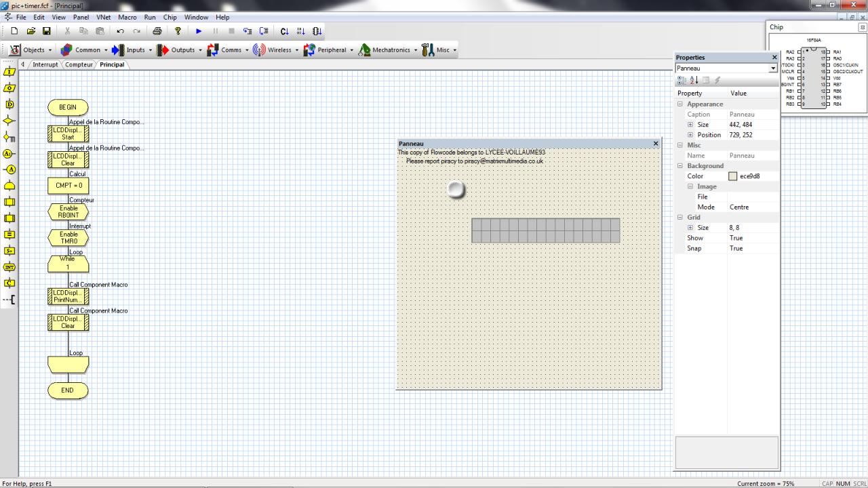This screenshot has width=868, height=488.
Task: Select the Enable RB0INT interrupt block
Action: [x=68, y=211]
